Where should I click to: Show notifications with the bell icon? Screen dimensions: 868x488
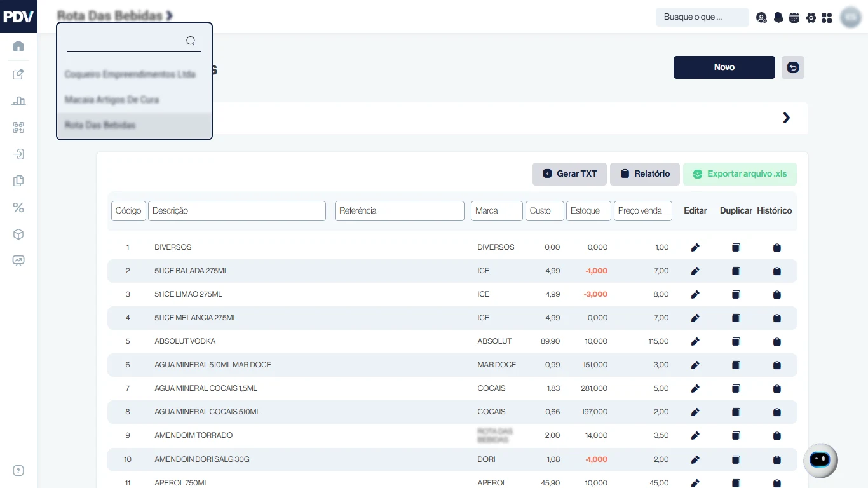click(778, 17)
